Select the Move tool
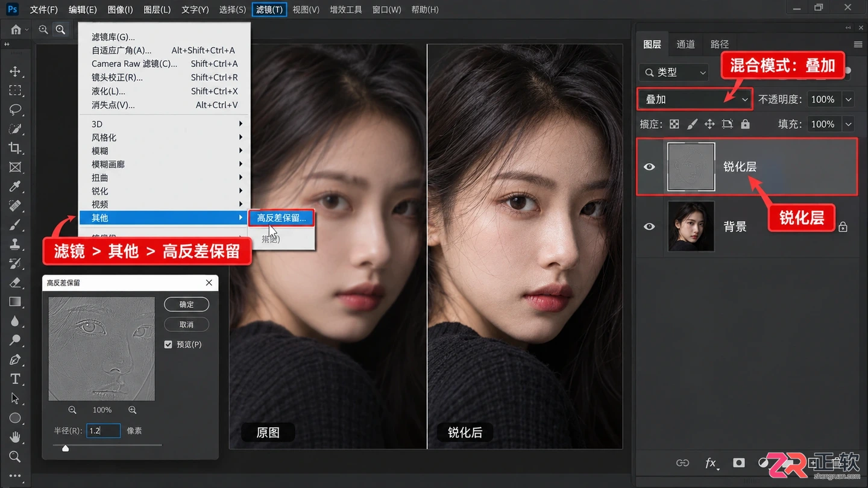 (15, 71)
